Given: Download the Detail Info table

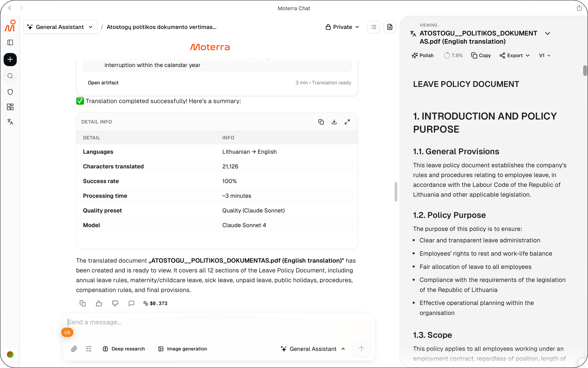Looking at the screenshot, I should click(x=334, y=122).
